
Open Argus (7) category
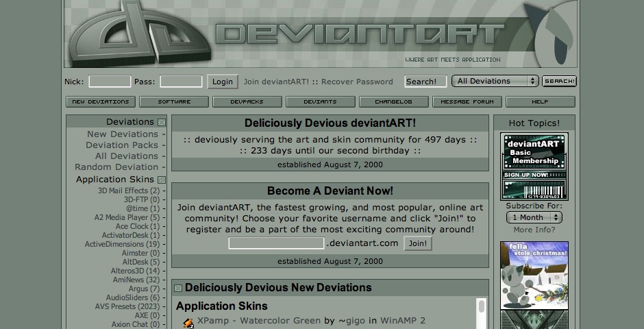pos(144,289)
